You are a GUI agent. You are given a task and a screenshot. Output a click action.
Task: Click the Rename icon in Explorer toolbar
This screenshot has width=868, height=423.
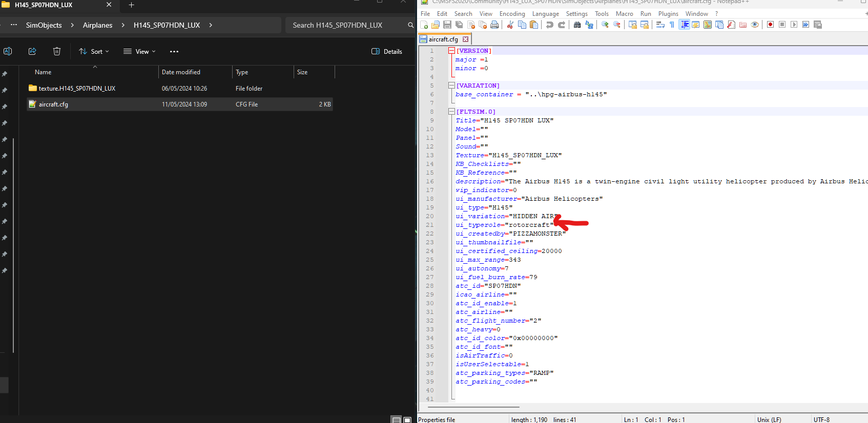click(8, 51)
